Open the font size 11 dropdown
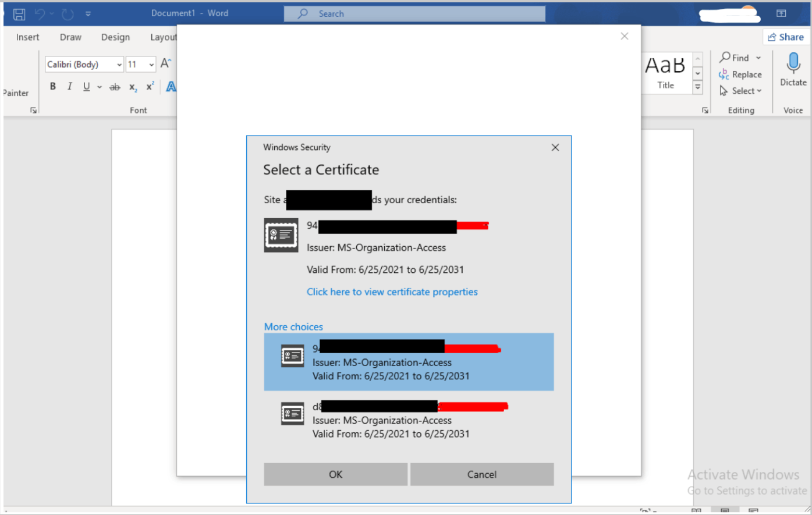This screenshot has height=515, width=812. click(151, 65)
